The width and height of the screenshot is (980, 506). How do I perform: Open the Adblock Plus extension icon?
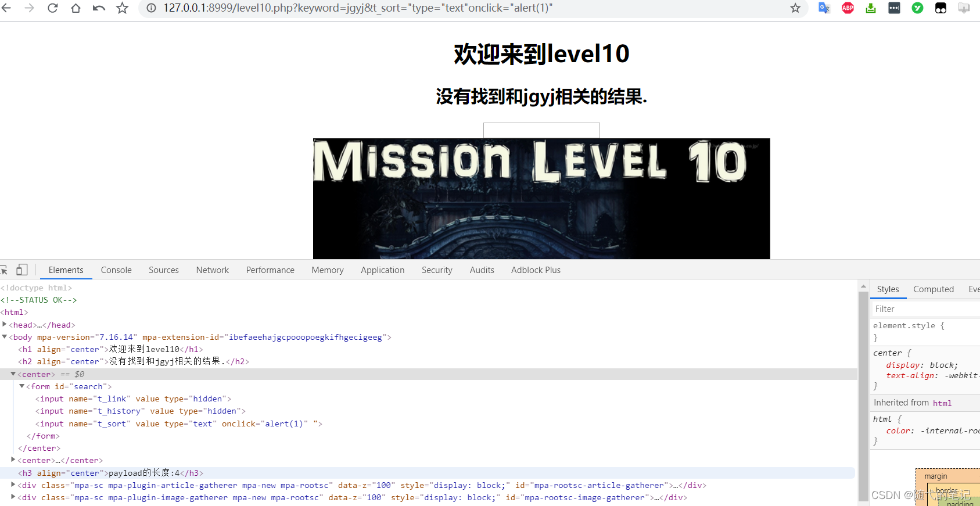click(x=848, y=8)
